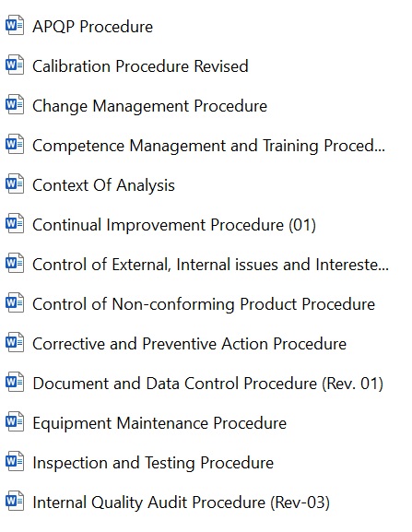Click Competence Management and Training file name
Screen dimensions: 412x532
[x=209, y=146]
